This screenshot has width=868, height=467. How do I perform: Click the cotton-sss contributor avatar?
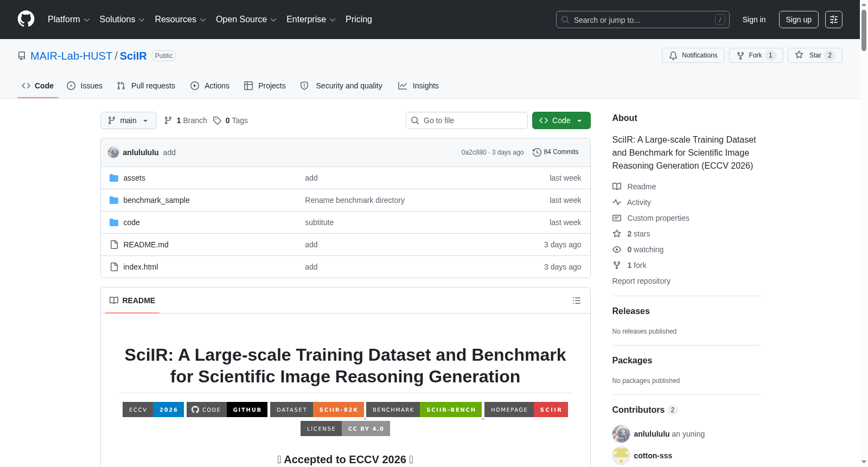tap(621, 456)
